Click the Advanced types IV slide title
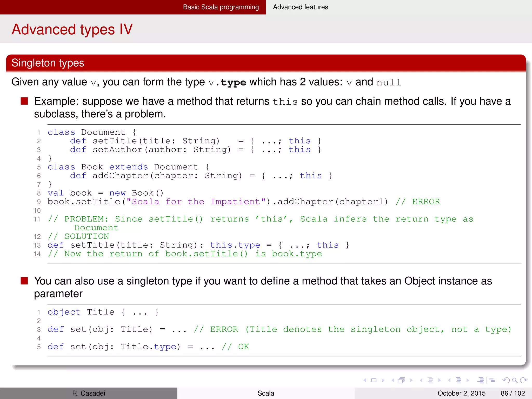The width and height of the screenshot is (532, 399). [x=72, y=29]
